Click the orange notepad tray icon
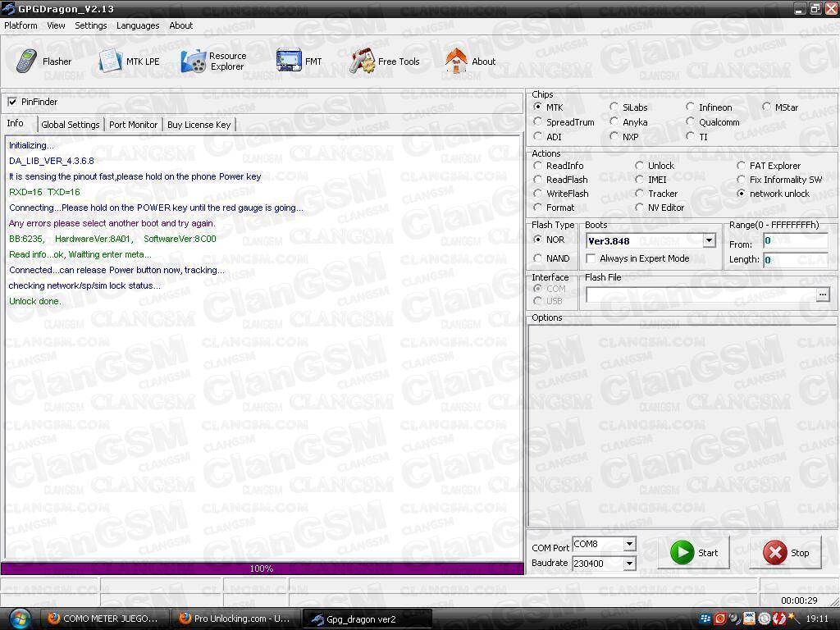This screenshot has height=630, width=840. (x=749, y=619)
